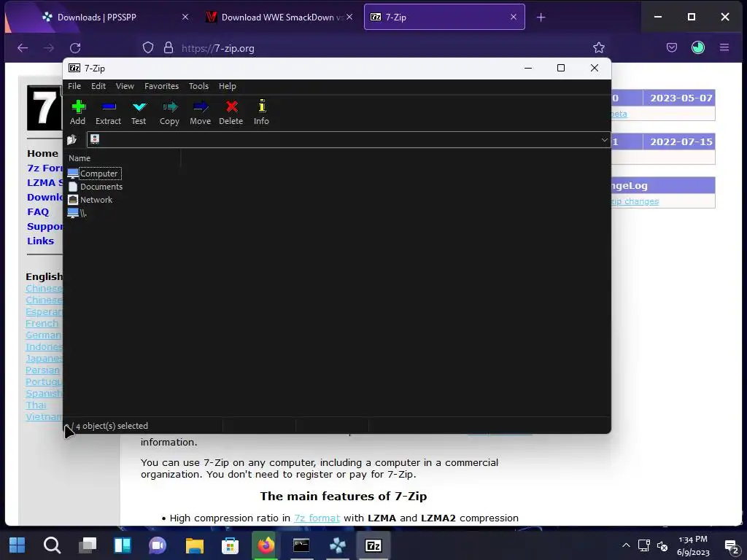Click the 7z format link in features
Image resolution: width=747 pixels, height=560 pixels.
point(317,518)
